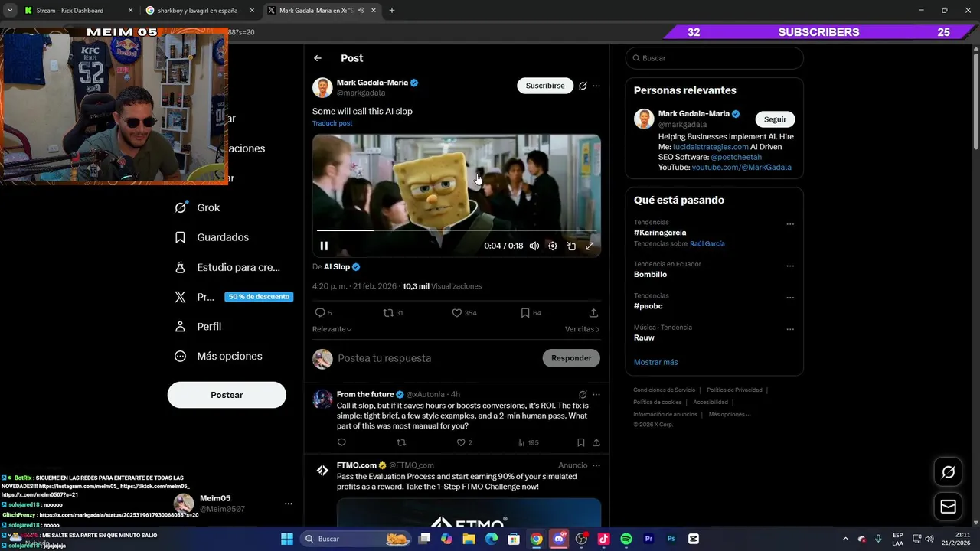Open Premium item with 50% de descuento
Image resolution: width=980 pixels, height=551 pixels.
coord(232,297)
